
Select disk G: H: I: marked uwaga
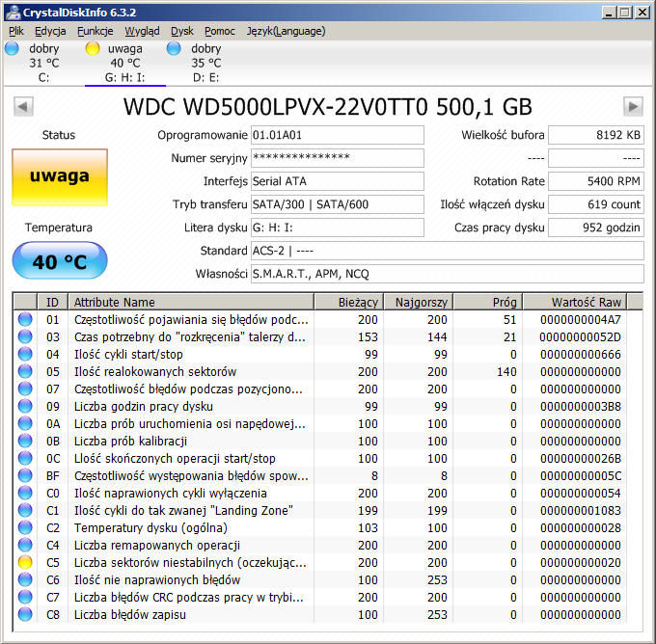(125, 63)
